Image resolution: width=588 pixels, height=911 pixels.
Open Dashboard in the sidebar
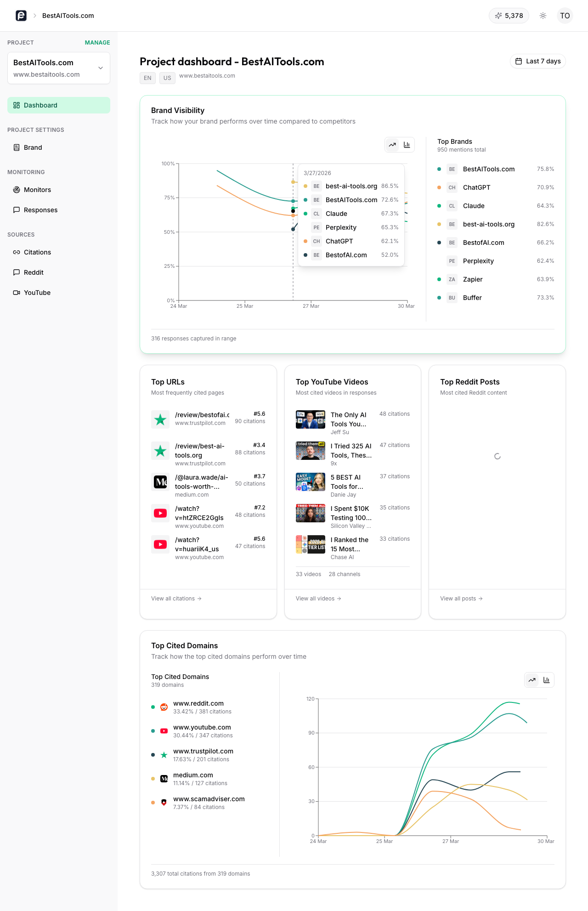click(59, 105)
